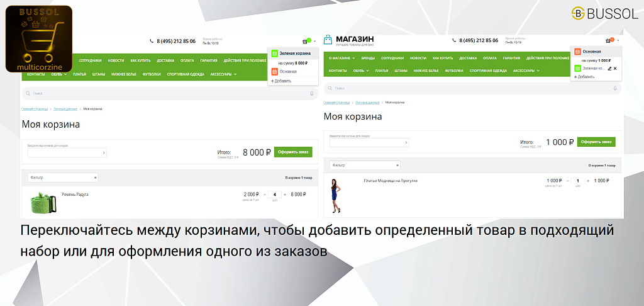The image size is (644, 306).
Task: Click Добавить in 1 000 ₽ page basket list
Action: 584,77
